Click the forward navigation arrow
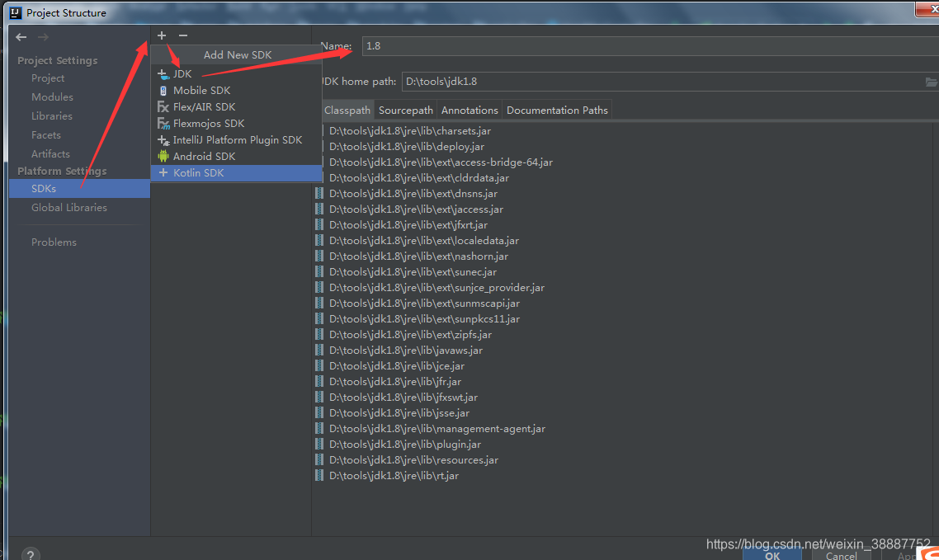Image resolution: width=939 pixels, height=560 pixels. [x=43, y=37]
